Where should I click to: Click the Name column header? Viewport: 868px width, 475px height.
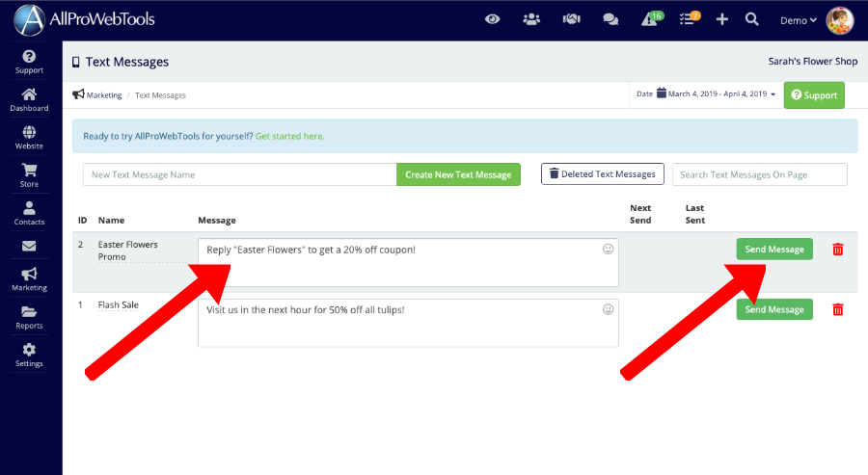[x=111, y=220]
